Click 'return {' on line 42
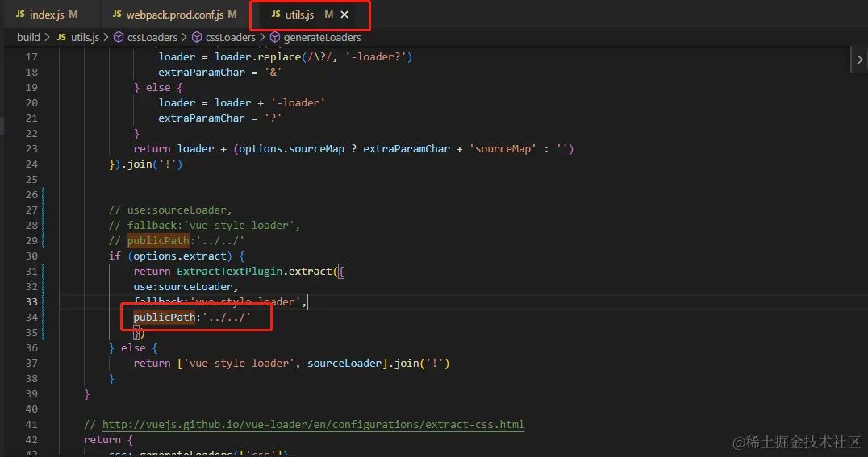The height and width of the screenshot is (457, 868). tap(108, 440)
